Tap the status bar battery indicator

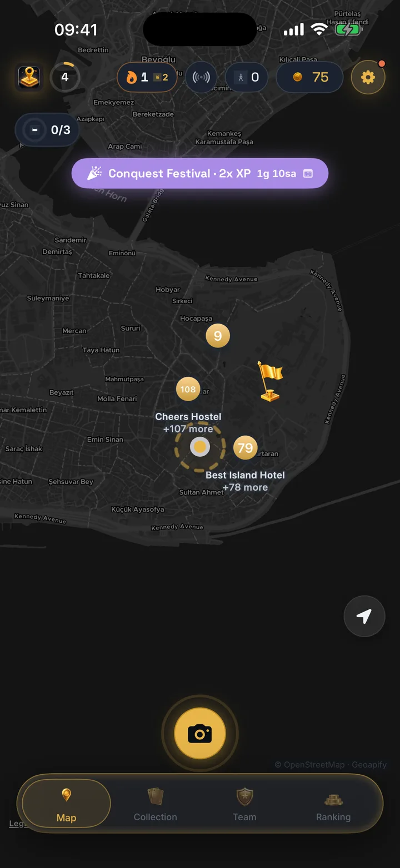click(x=348, y=29)
